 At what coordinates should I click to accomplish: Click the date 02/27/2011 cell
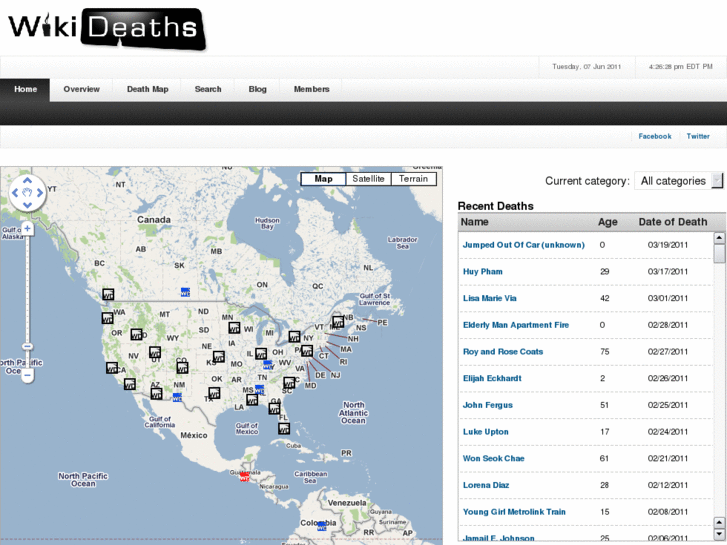668,352
